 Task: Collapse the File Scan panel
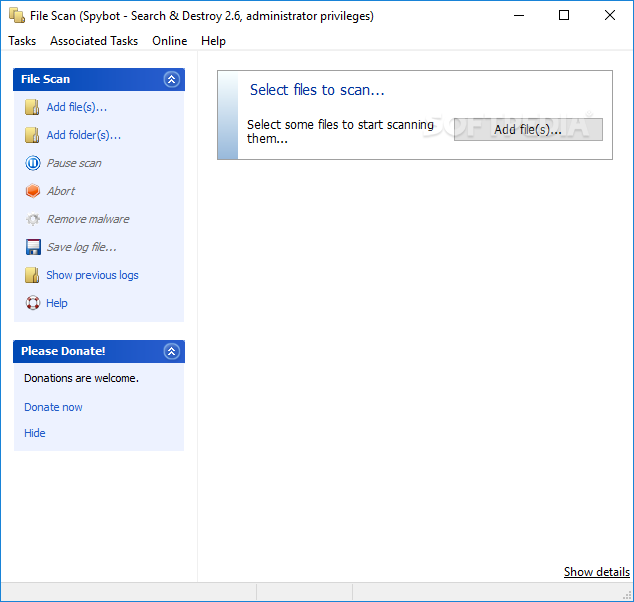[x=171, y=79]
